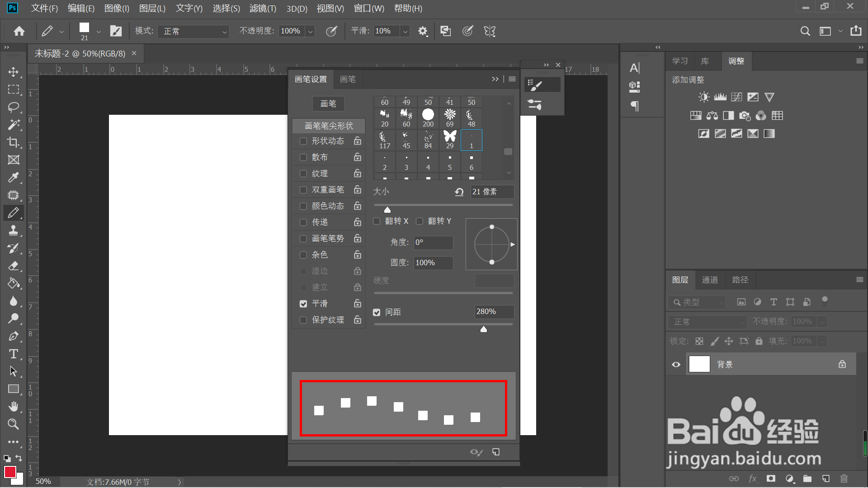The width and height of the screenshot is (868, 488).
Task: Switch to the Channels tab
Action: click(709, 280)
